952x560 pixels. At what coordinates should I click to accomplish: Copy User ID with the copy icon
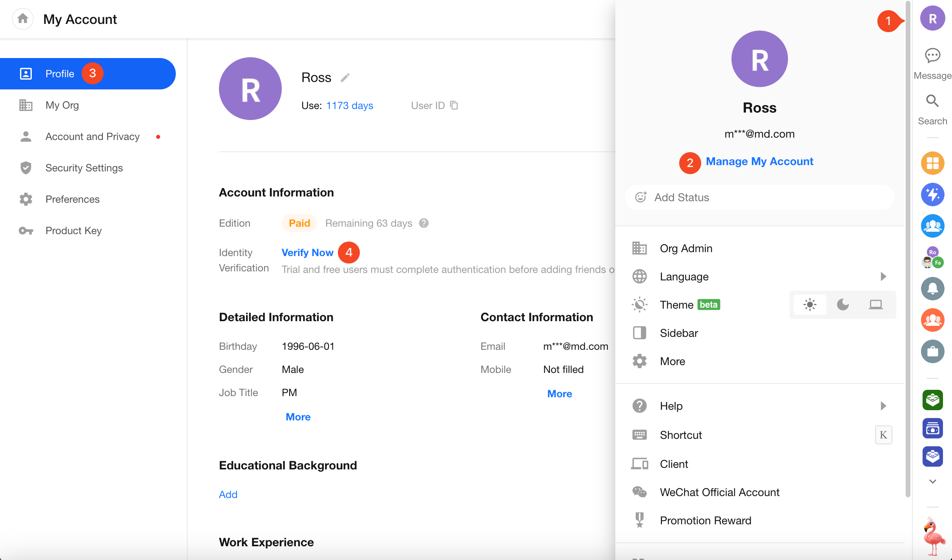[454, 105]
